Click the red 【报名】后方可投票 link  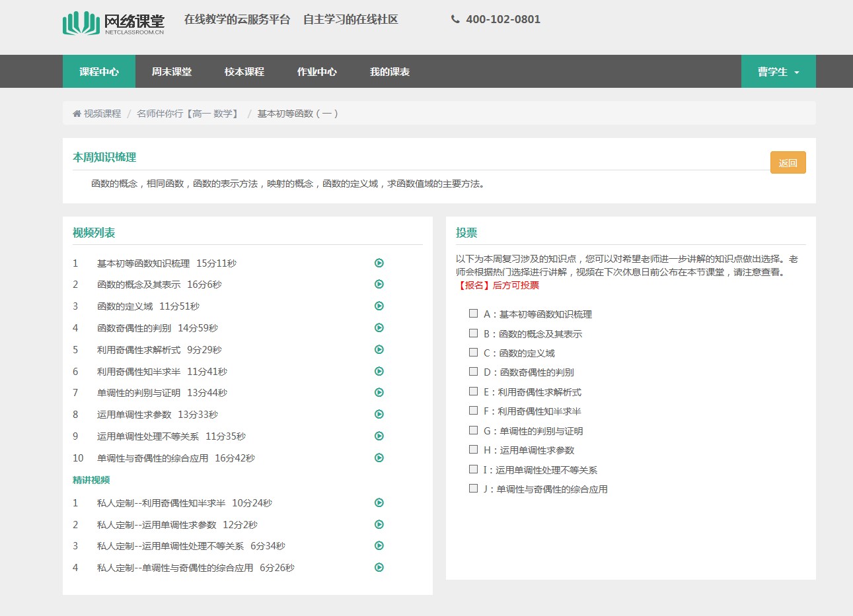pyautogui.click(x=498, y=285)
